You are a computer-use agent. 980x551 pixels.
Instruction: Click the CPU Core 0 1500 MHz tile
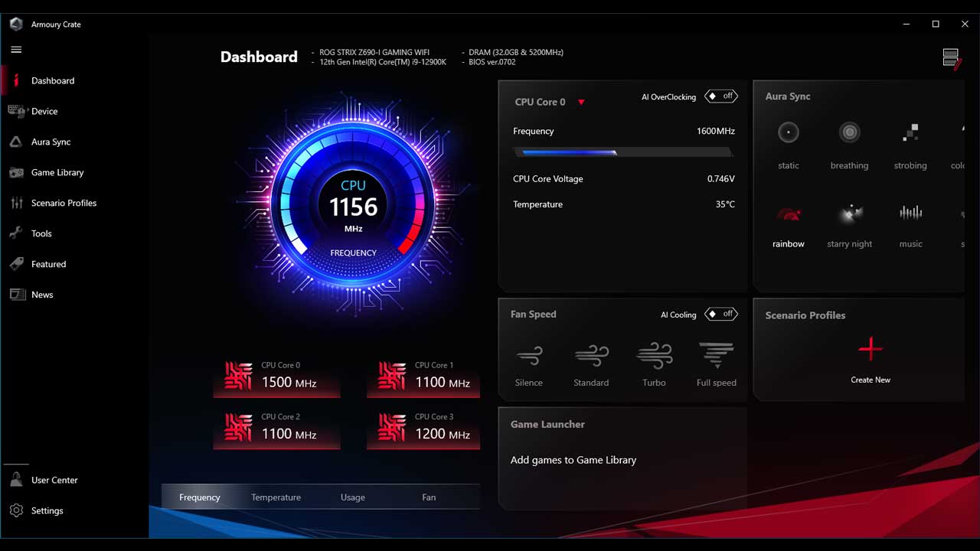pyautogui.click(x=276, y=378)
